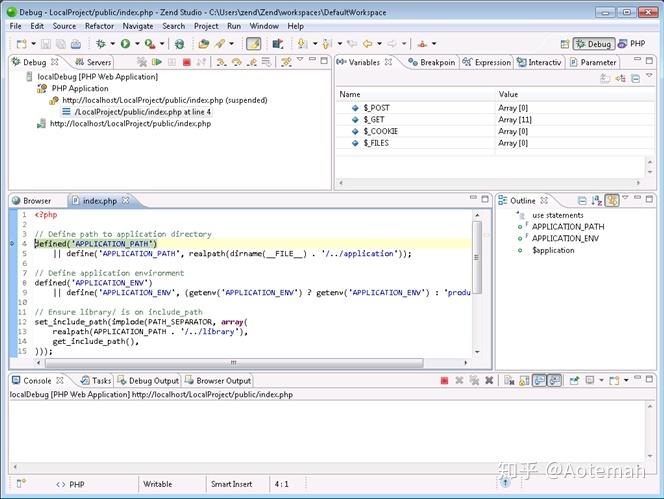Toggle the Mark Occurrences highlighter button
Screen dimensions: 664x499
[253, 44]
